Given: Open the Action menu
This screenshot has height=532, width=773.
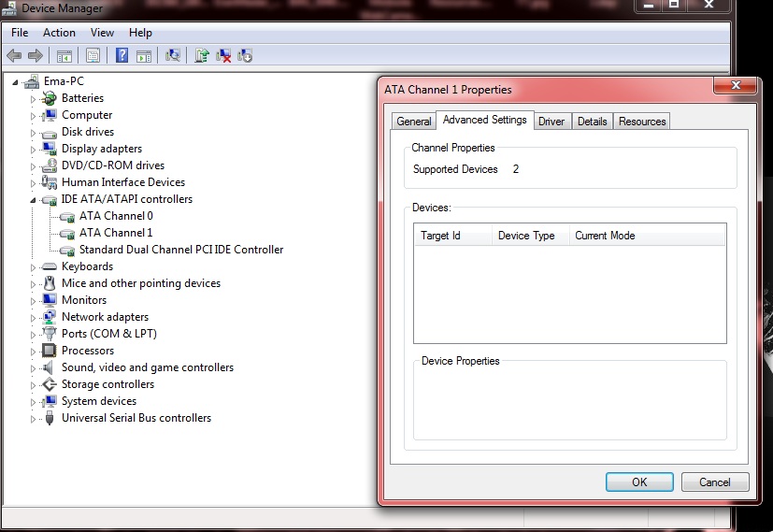Looking at the screenshot, I should pyautogui.click(x=59, y=33).
